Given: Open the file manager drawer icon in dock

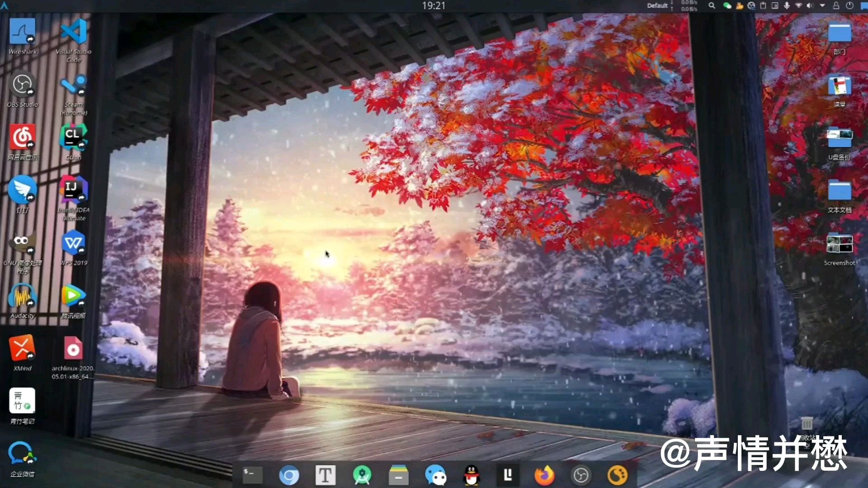Looking at the screenshot, I should click(398, 475).
